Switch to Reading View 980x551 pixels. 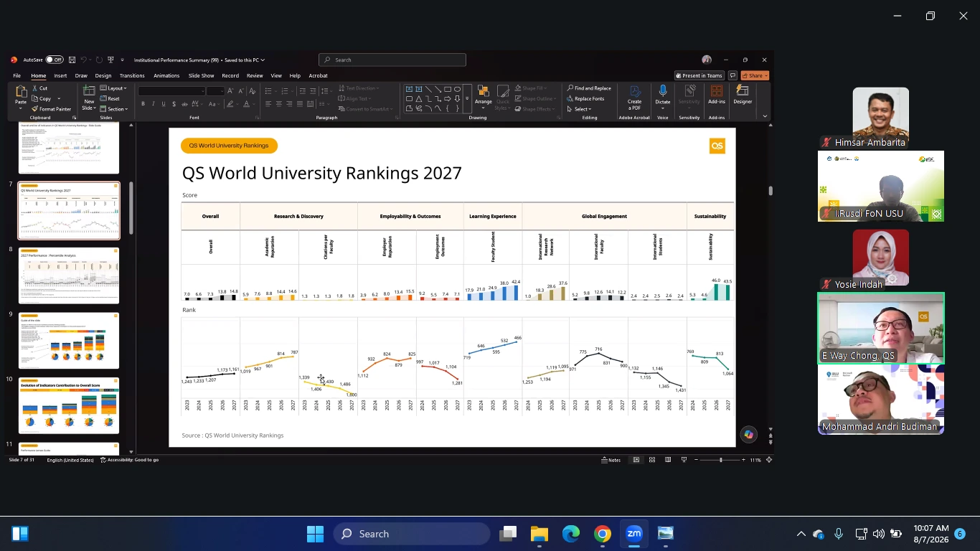667,460
